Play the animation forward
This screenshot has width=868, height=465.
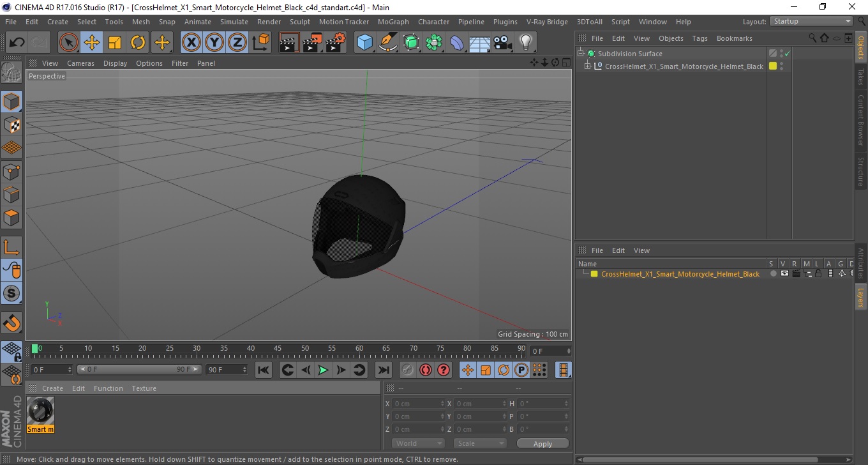click(323, 370)
